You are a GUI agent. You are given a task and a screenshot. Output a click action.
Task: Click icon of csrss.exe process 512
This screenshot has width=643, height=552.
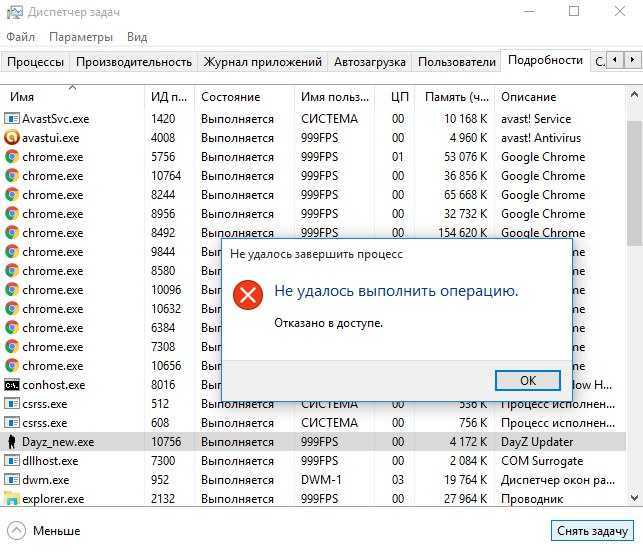click(x=11, y=404)
